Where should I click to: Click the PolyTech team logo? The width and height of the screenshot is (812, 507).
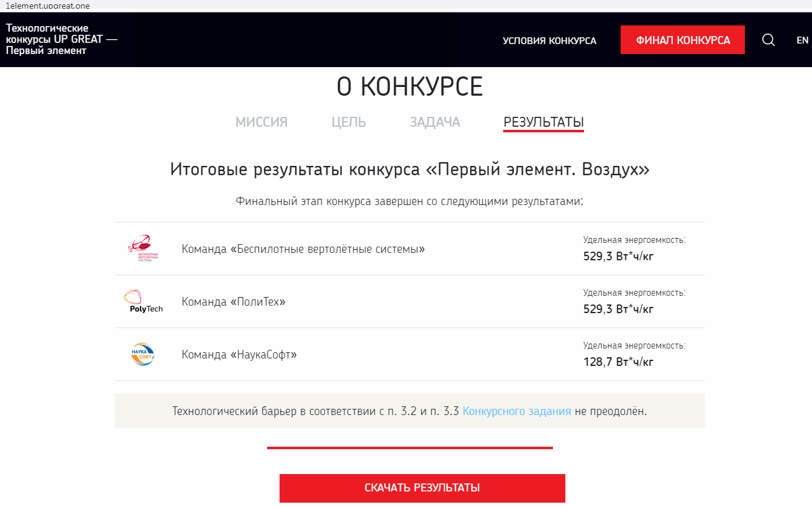[143, 301]
